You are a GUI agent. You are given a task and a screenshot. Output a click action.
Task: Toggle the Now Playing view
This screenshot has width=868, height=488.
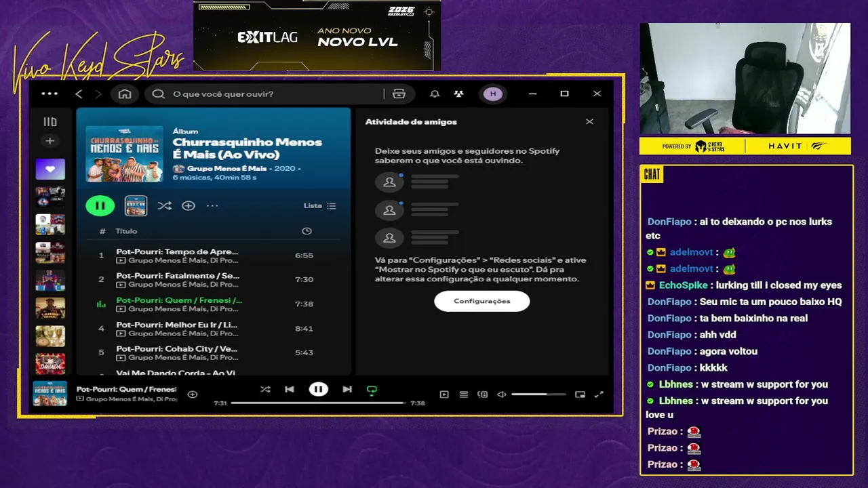[444, 394]
